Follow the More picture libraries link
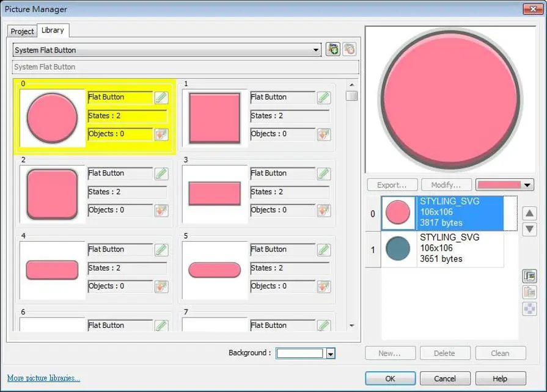 43,378
